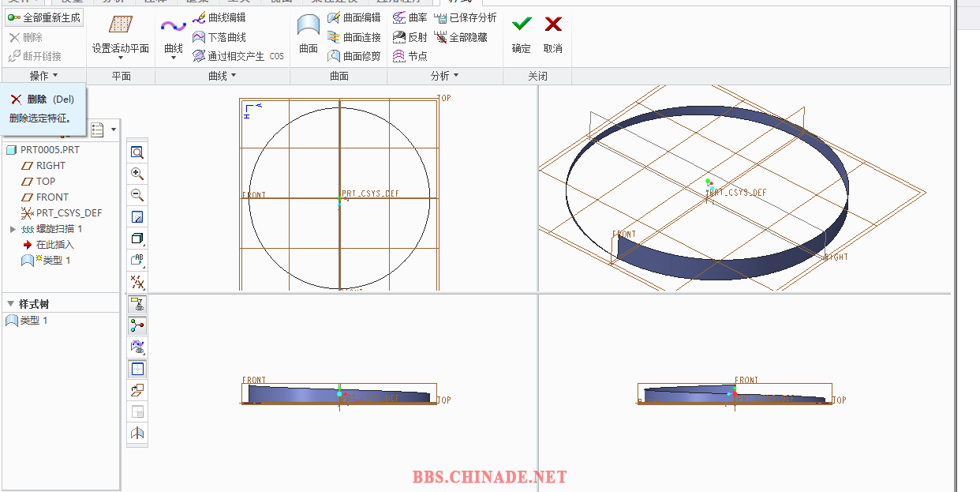Viewport: 980px width, 492px height.
Task: Click the 曲面连接 surface connect tool
Action: click(353, 37)
